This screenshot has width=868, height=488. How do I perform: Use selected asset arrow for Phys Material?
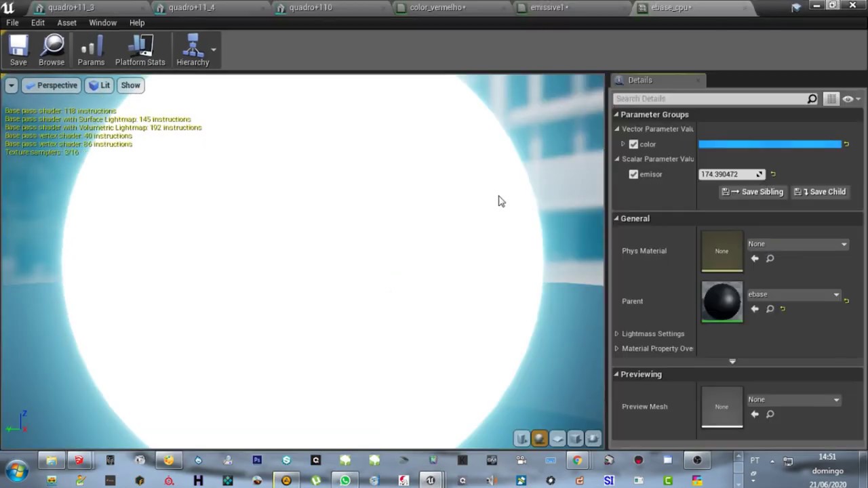pyautogui.click(x=755, y=258)
